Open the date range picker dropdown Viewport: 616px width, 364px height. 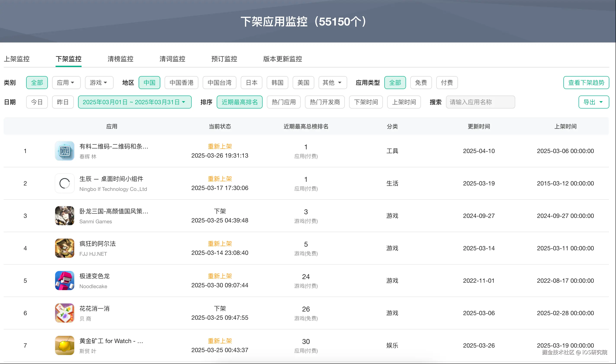135,102
